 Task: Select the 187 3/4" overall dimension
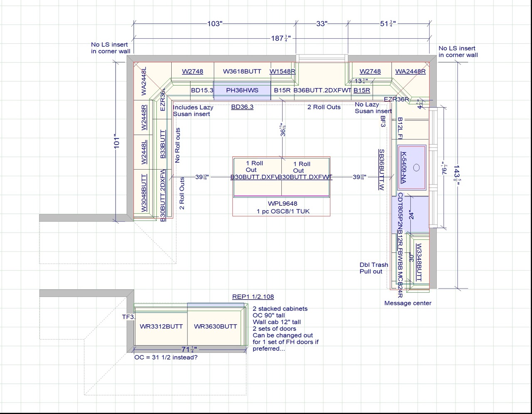click(x=281, y=38)
